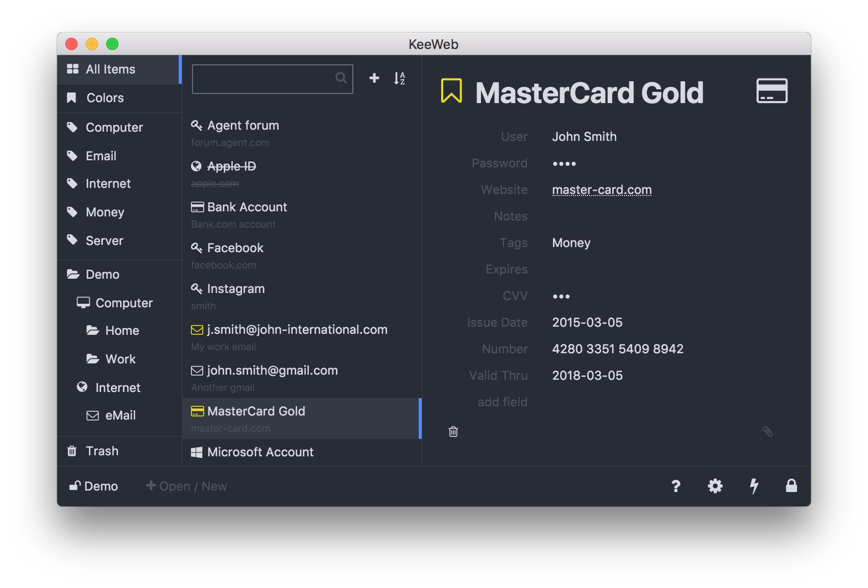Select j.smith@john-international.com entry
The height and width of the screenshot is (588, 868).
click(302, 337)
